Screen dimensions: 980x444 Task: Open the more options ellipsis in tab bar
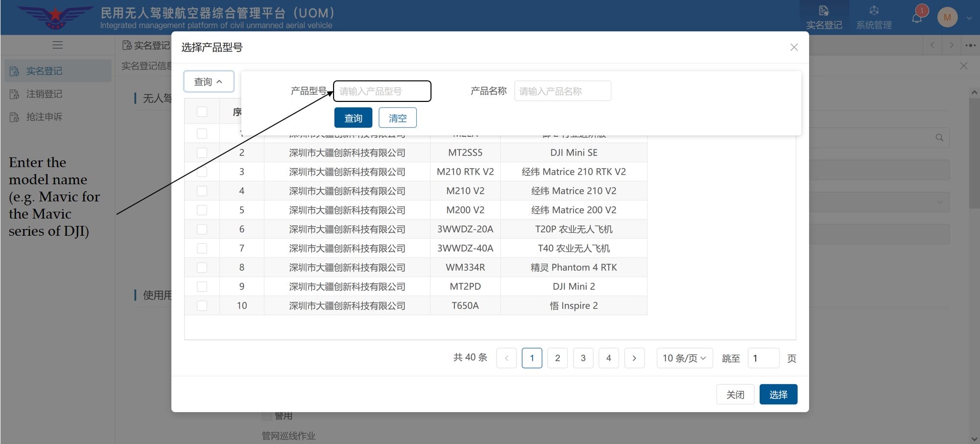point(970,45)
